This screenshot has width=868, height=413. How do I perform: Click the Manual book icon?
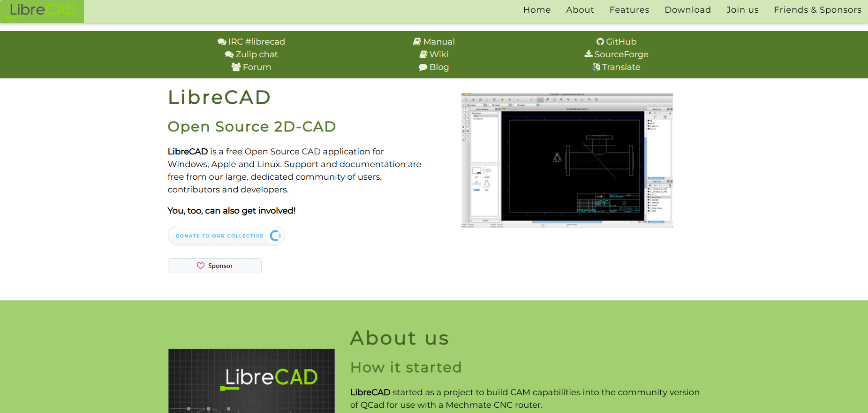click(417, 42)
